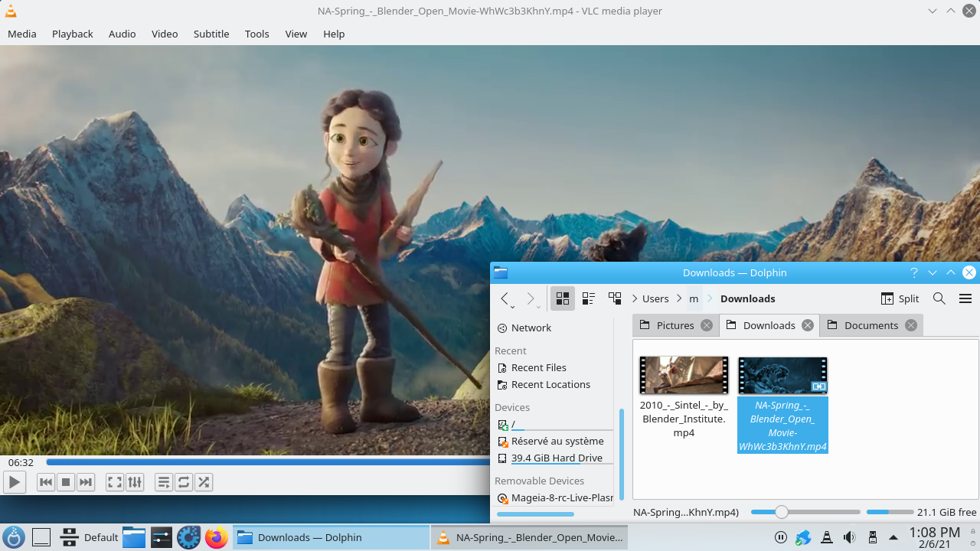
Task: Show VLC extended settings
Action: click(135, 482)
